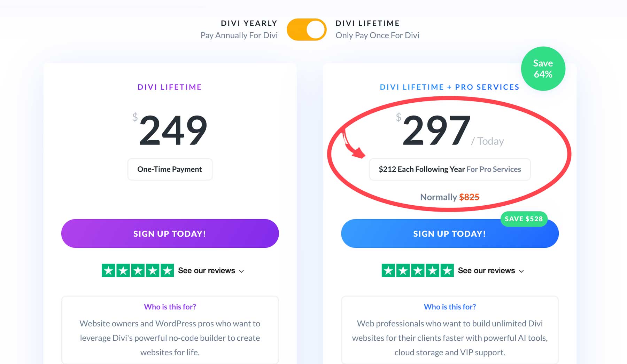Click the SAVE $528 badge
This screenshot has width=627, height=364.
[x=524, y=219]
